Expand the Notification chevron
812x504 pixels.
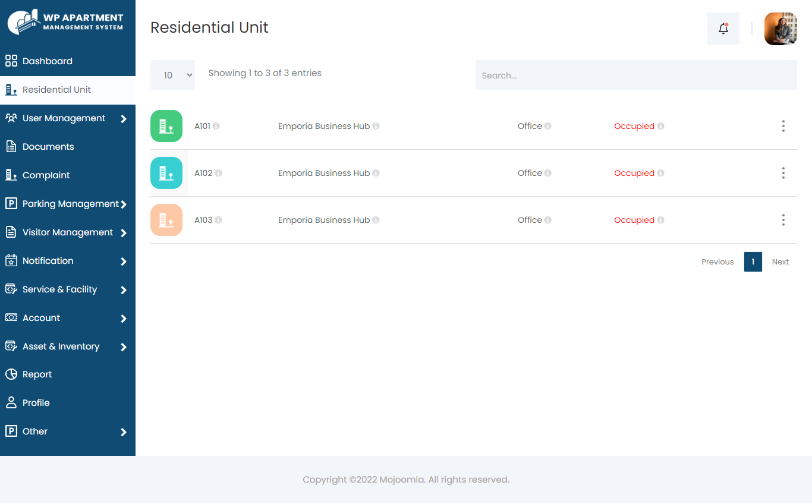coord(124,262)
